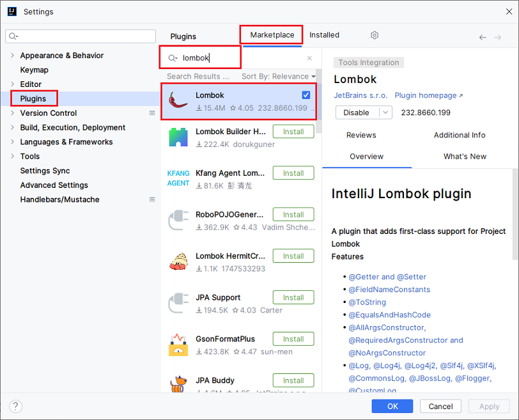519x420 pixels.
Task: Click the back navigation arrow
Action: [x=483, y=38]
